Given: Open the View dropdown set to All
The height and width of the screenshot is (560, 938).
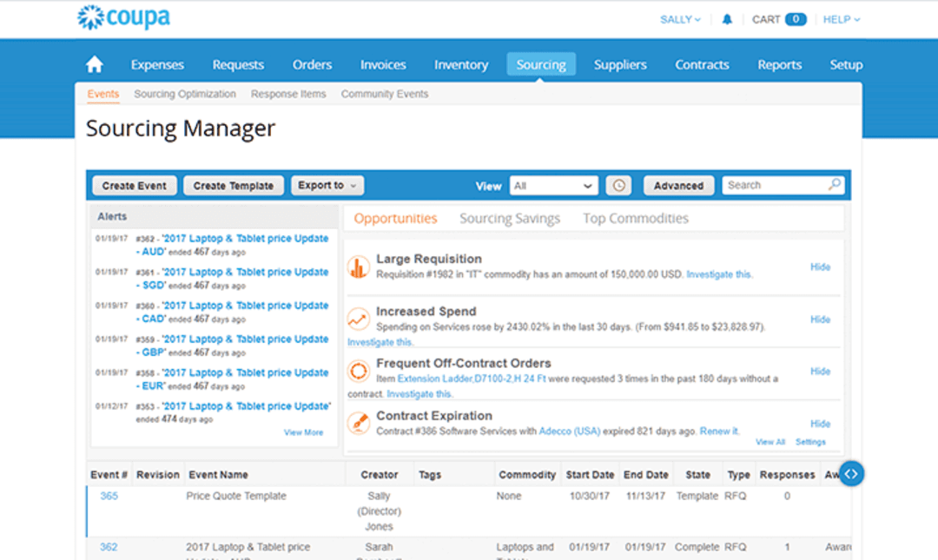Looking at the screenshot, I should click(x=553, y=185).
